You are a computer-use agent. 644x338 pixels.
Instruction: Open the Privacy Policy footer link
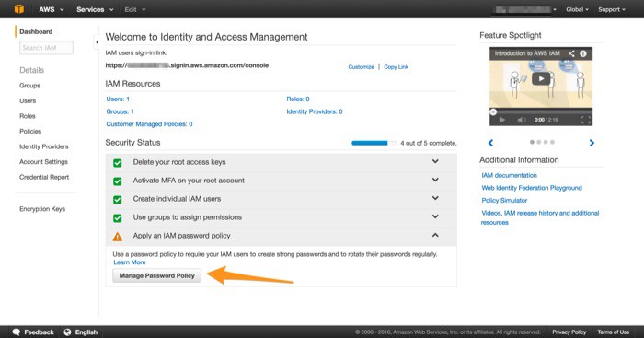569,332
